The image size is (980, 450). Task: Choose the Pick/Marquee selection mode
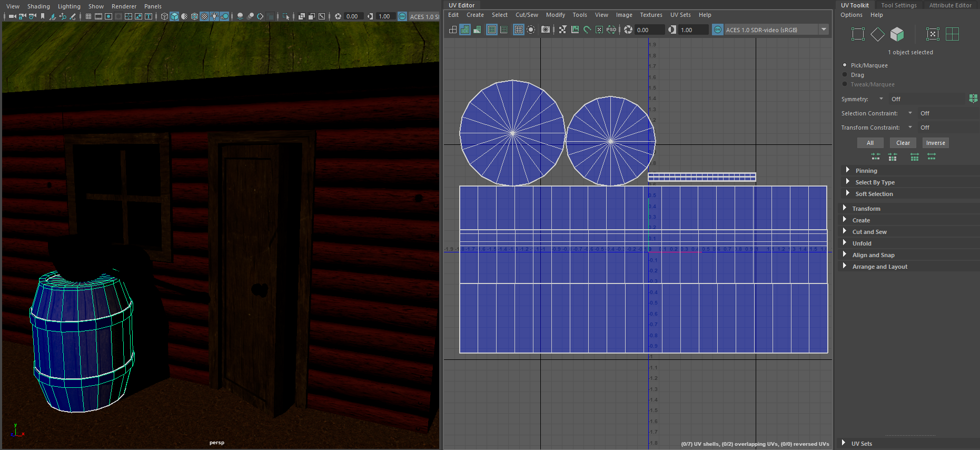coord(845,65)
